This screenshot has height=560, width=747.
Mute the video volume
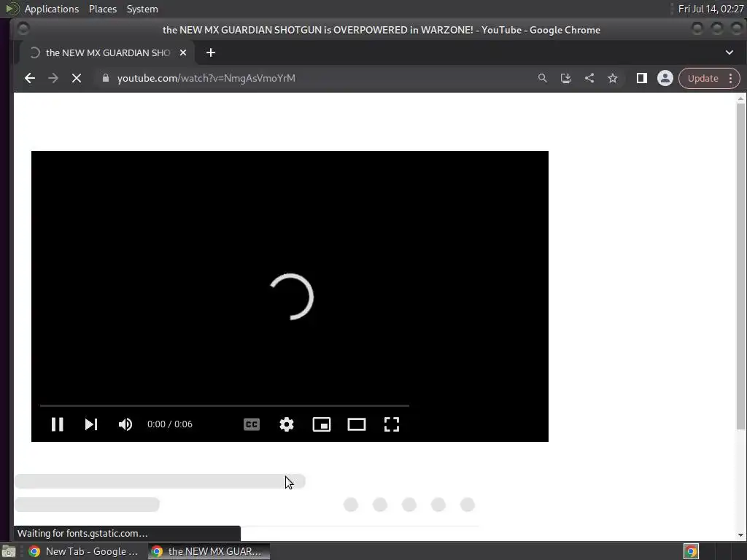tap(125, 424)
